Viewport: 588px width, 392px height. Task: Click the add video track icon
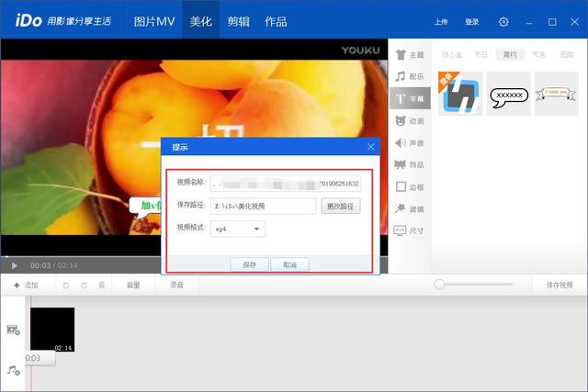[x=14, y=330]
